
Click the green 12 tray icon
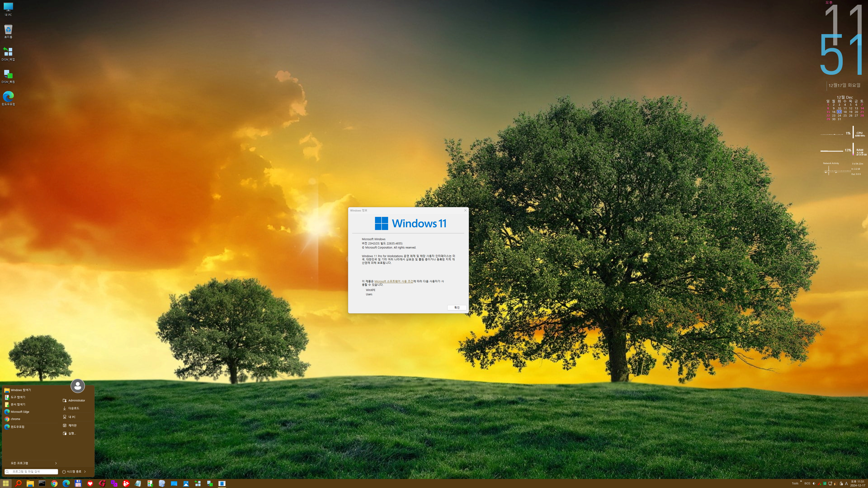point(825,484)
